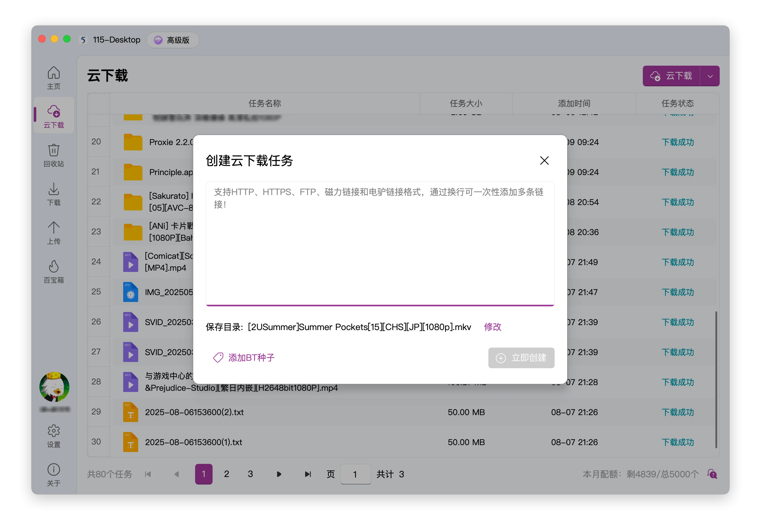Open the 上传 upload section
Viewport: 761px width, 532px height.
(x=54, y=233)
